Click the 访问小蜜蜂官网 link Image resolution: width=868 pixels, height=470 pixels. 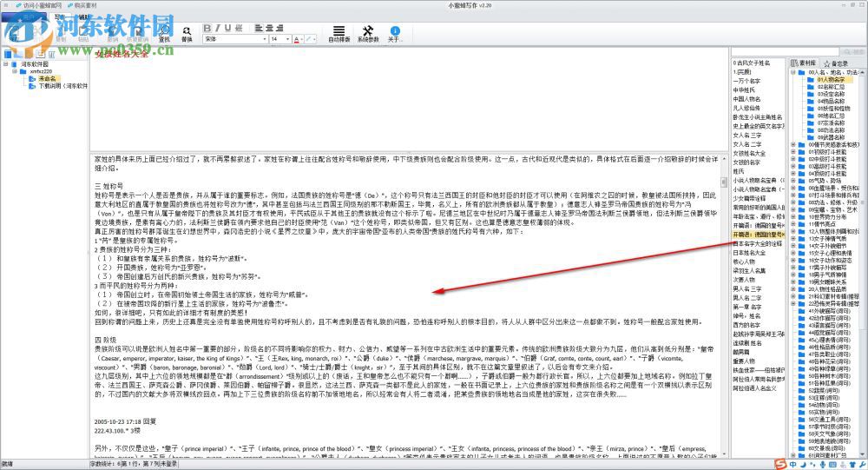(39, 5)
